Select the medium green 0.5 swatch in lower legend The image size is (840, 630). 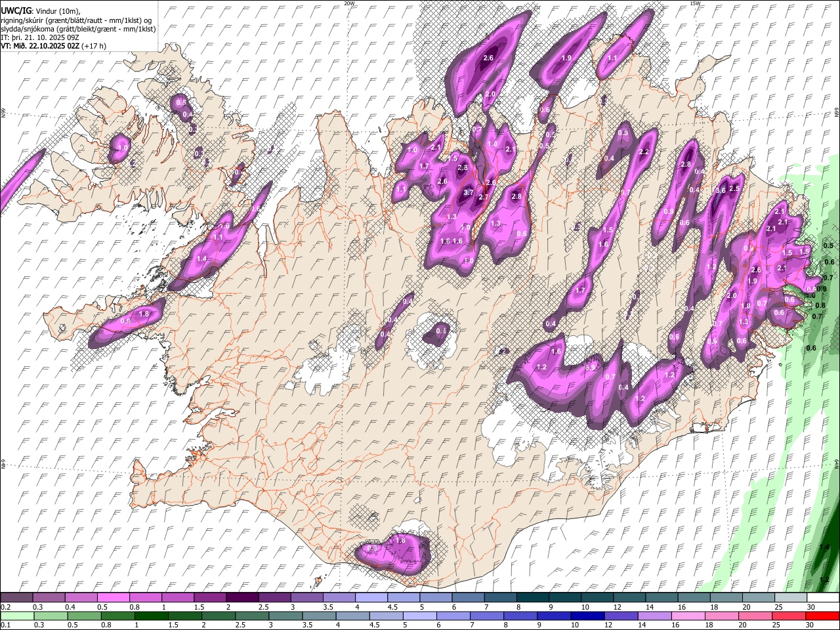84,616
